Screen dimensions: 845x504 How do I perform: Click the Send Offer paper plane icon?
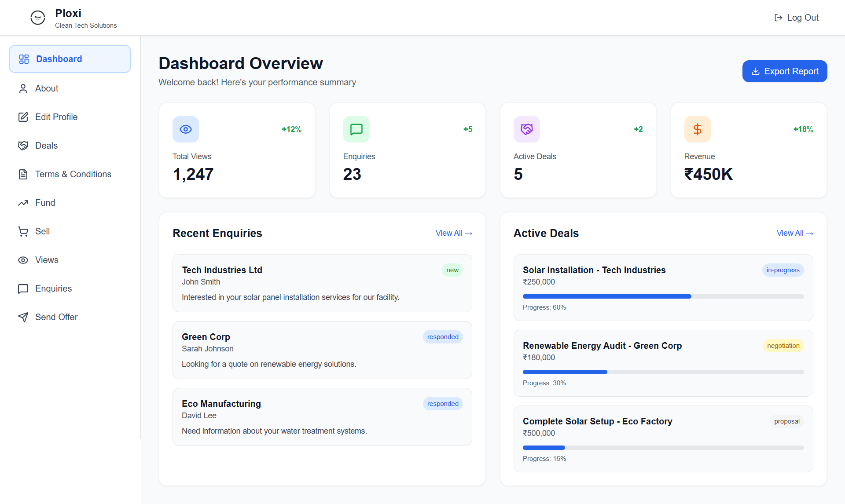point(23,317)
